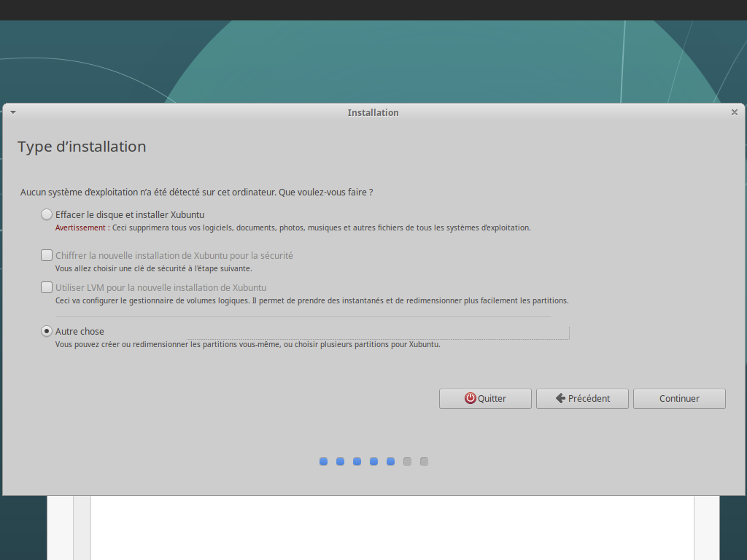Click the red 'Avertissement' warning label
Viewport: 747px width, 560px height.
pos(80,227)
